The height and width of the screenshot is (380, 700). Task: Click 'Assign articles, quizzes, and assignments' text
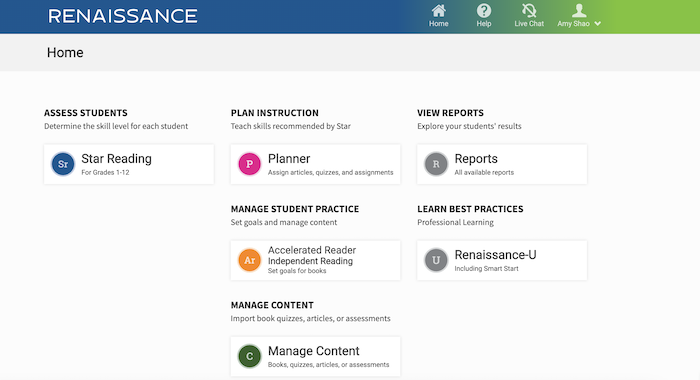330,172
